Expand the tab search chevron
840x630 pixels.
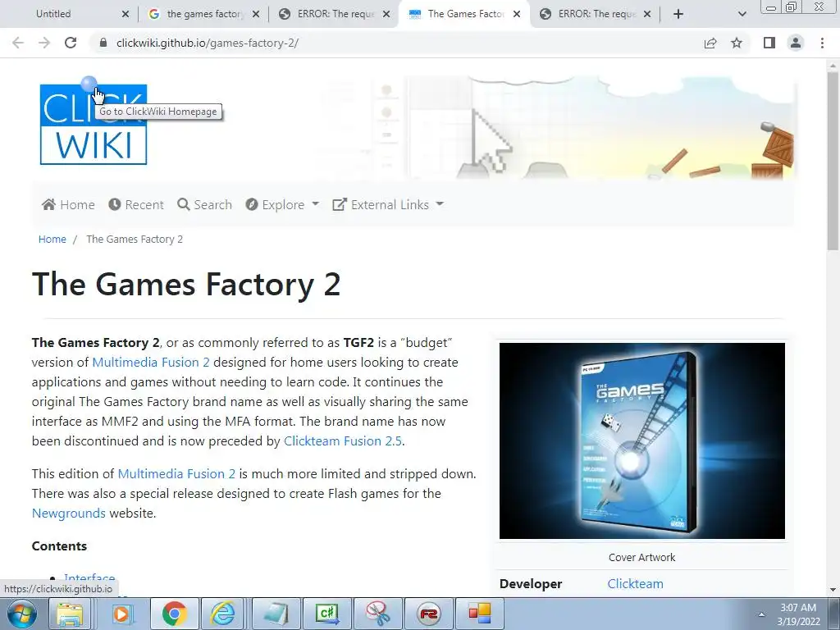742,14
